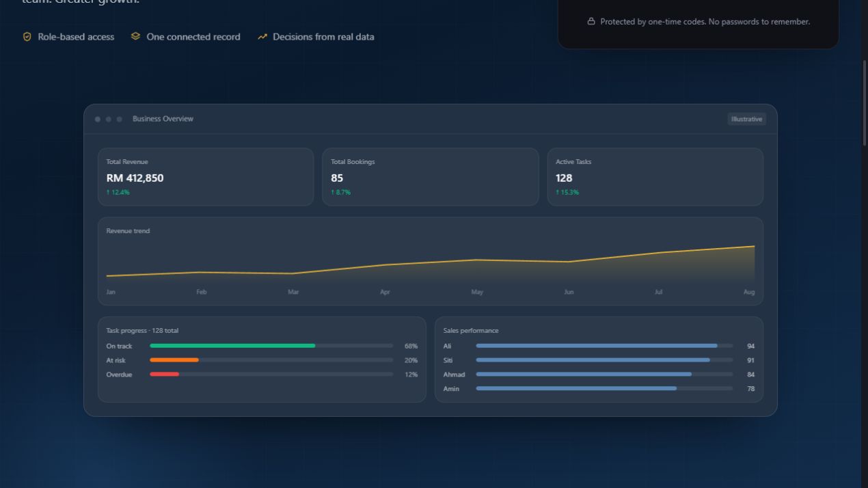This screenshot has width=868, height=488.
Task: Click the Decisions from real data label
Action: click(x=323, y=37)
